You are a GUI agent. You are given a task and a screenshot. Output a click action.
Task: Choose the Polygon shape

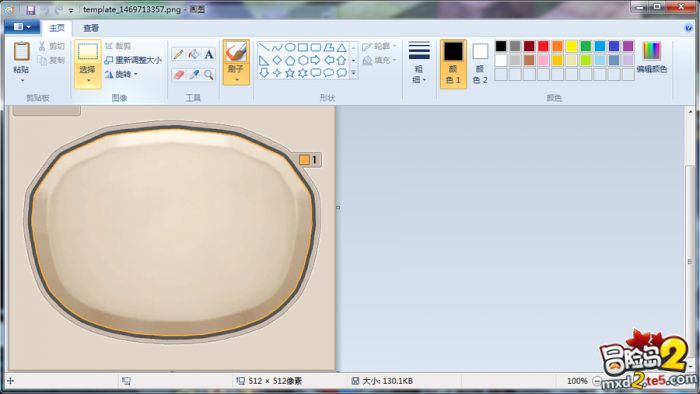point(329,47)
